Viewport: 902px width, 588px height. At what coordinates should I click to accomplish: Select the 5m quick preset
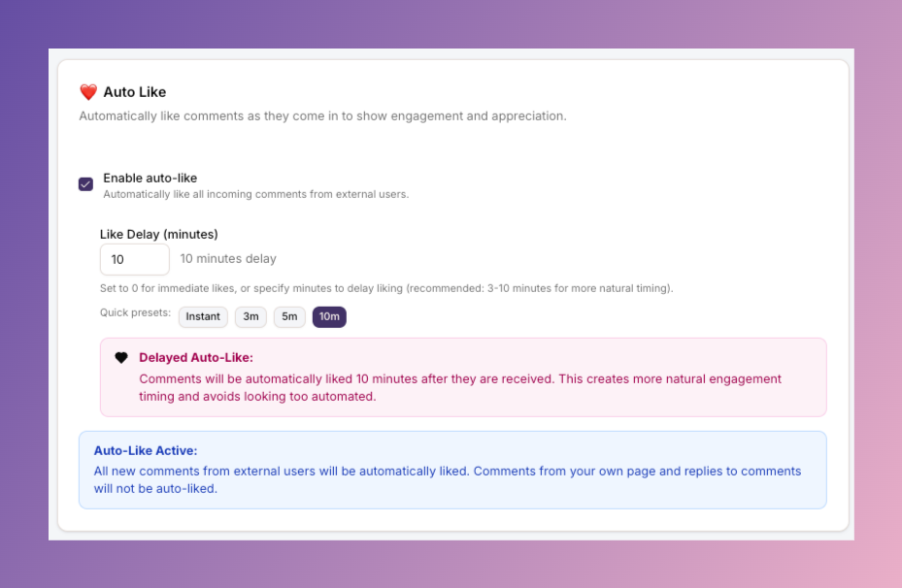click(x=288, y=316)
